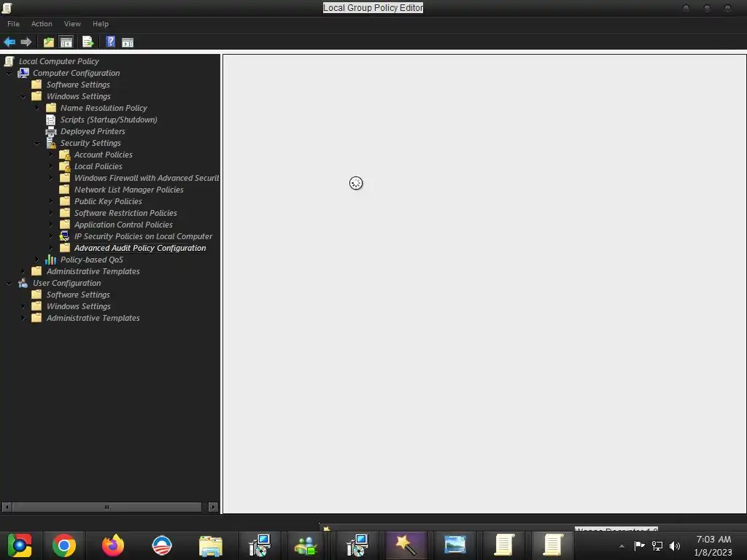The width and height of the screenshot is (747, 560).
Task: Click the Policy-based QoS bar chart icon
Action: tap(50, 260)
